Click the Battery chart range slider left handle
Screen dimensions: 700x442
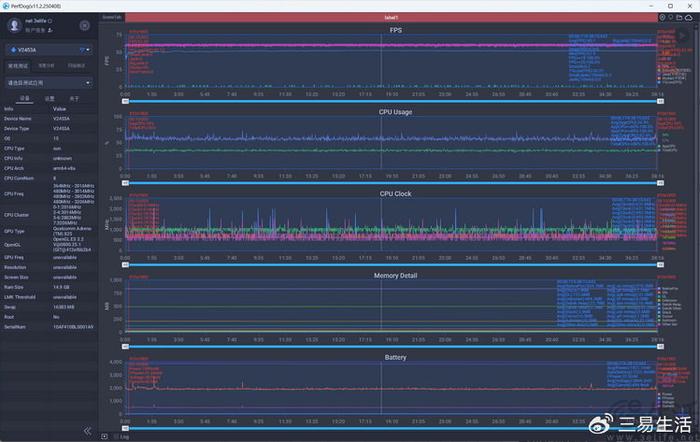click(125, 428)
